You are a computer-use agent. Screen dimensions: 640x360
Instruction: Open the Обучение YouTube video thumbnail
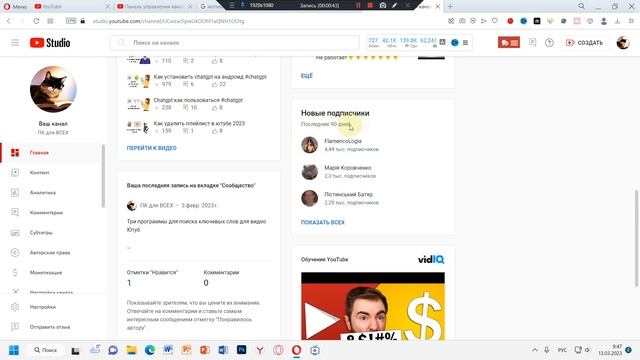[x=373, y=306]
